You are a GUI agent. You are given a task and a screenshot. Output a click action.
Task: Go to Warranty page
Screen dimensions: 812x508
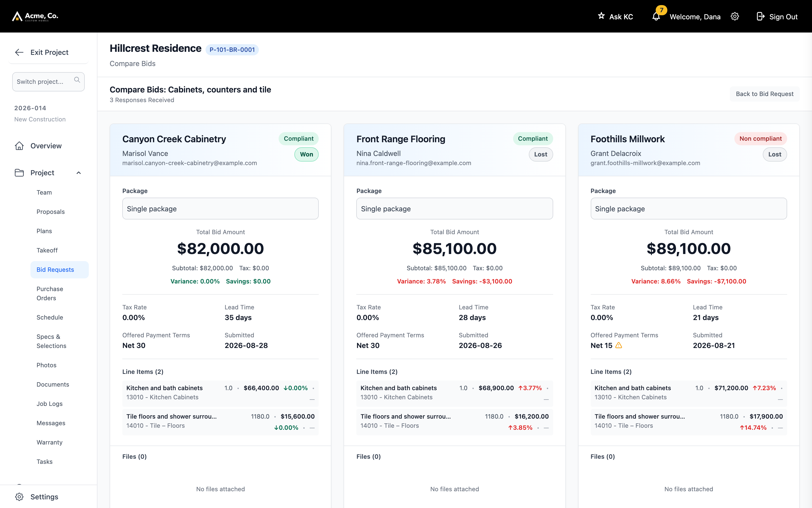point(49,442)
